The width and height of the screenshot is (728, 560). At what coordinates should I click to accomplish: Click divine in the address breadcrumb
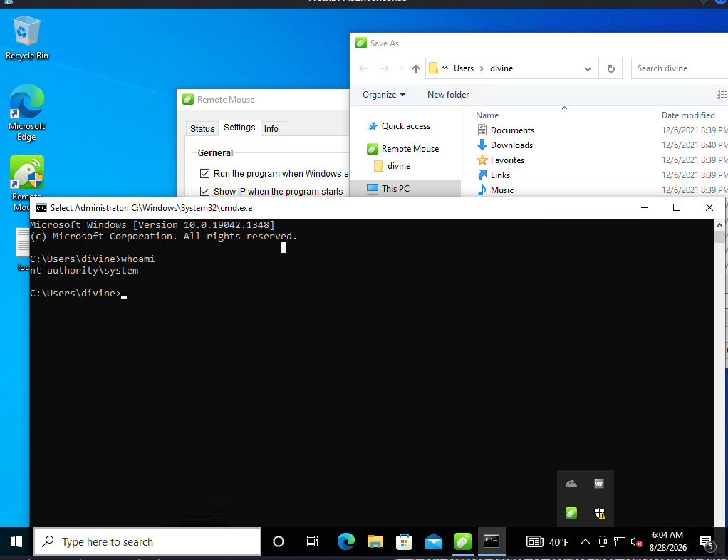pos(501,68)
